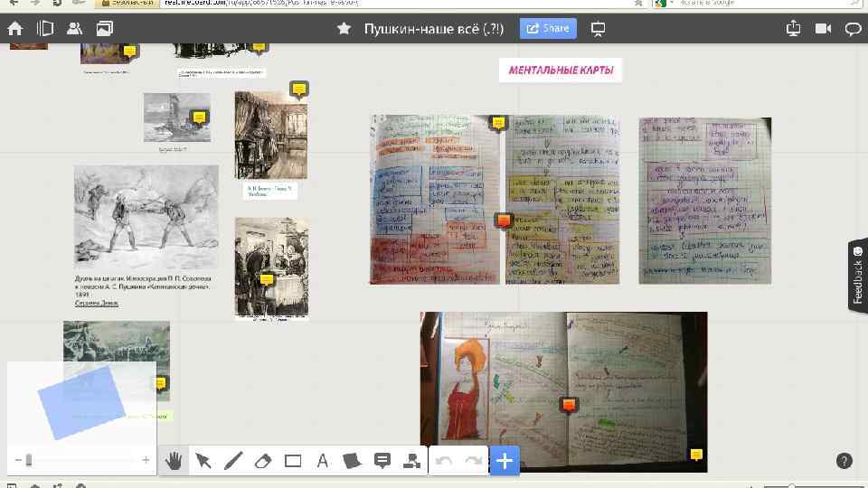Select the Sticky note tool
This screenshot has height=488, width=868.
tap(352, 460)
